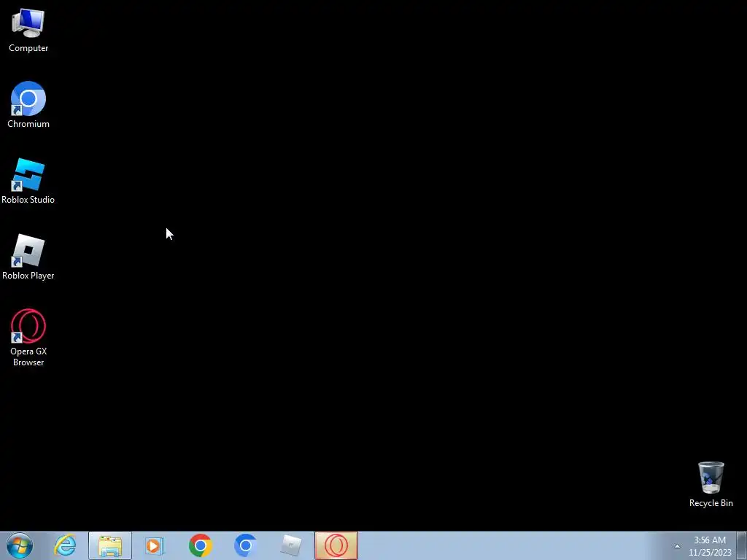747x560 pixels.
Task: Click the "Roblox Studio" icon label text
Action: pos(28,200)
